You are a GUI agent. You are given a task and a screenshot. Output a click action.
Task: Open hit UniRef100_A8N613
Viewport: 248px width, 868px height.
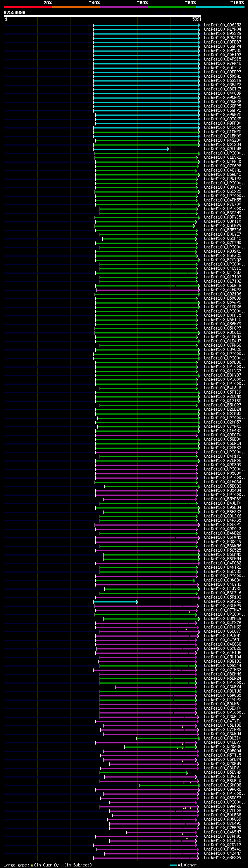[222, 333]
